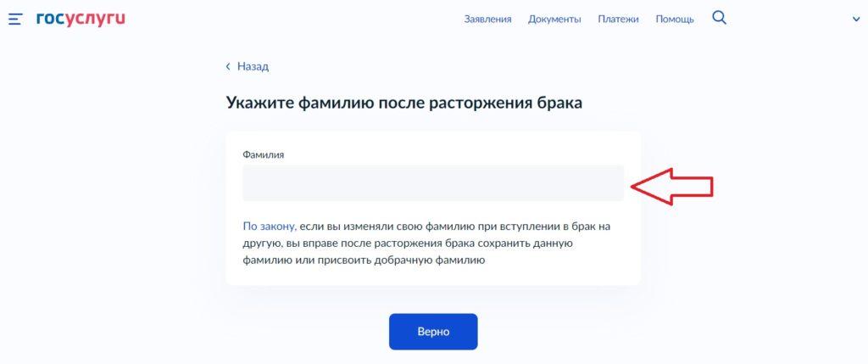Viewport: 868px width, 364px height.
Task: Click the back chevron beside Назад
Action: [228, 66]
